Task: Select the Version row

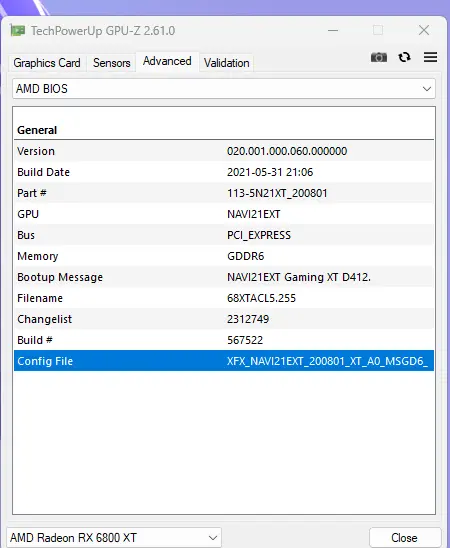Action: [224, 151]
